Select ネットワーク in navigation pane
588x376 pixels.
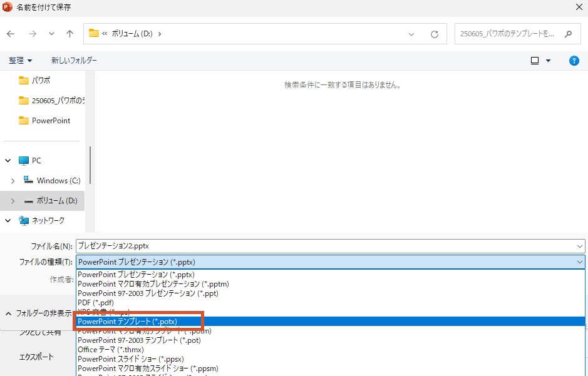tap(41, 221)
